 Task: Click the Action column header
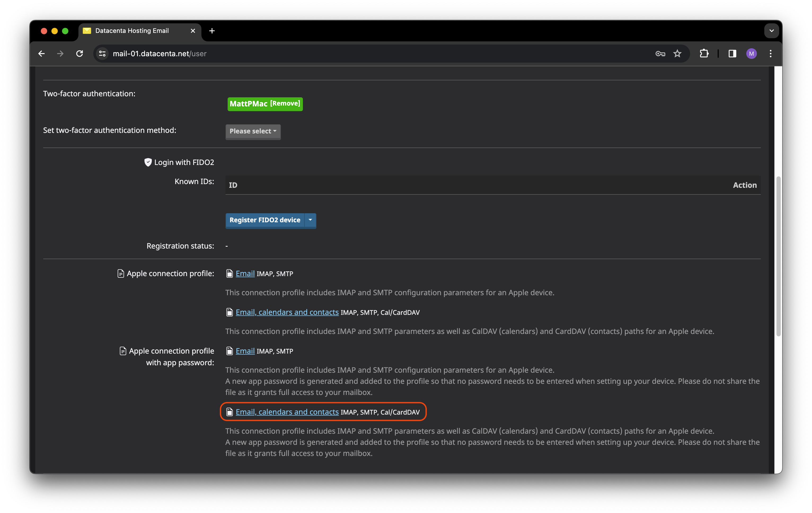pos(745,185)
